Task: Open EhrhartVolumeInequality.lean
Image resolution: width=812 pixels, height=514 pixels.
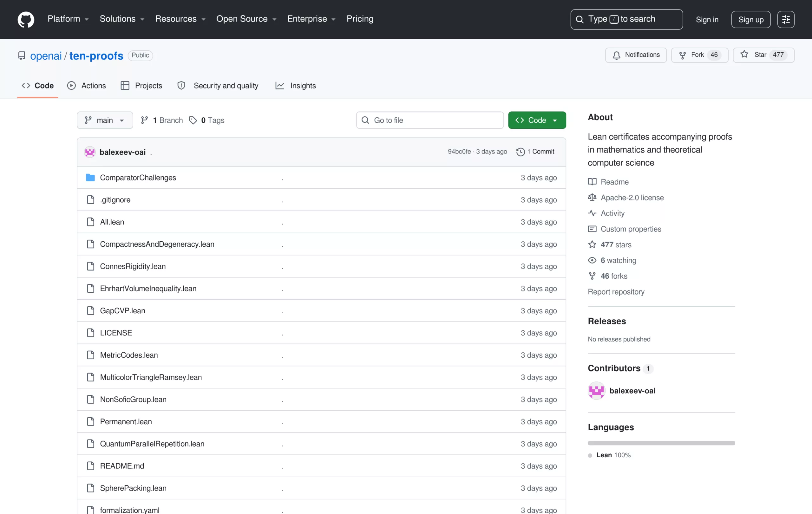Action: click(148, 289)
